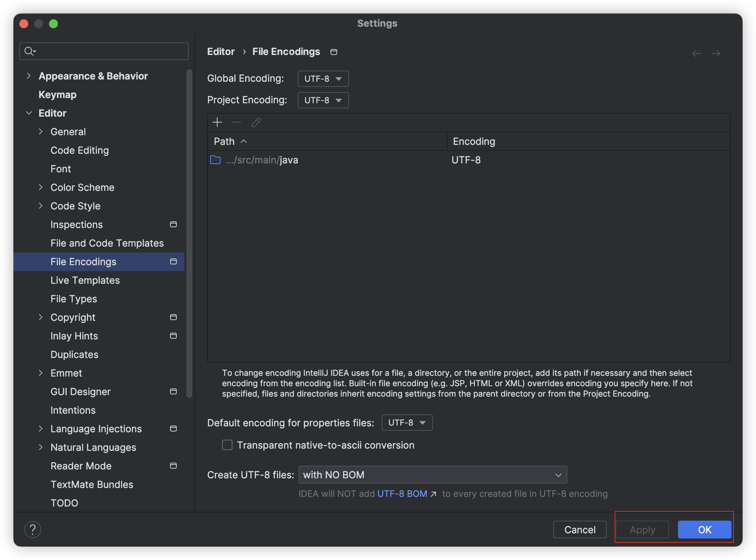This screenshot has height=560, width=756.
Task: Expand the Natural Languages node
Action: (41, 447)
